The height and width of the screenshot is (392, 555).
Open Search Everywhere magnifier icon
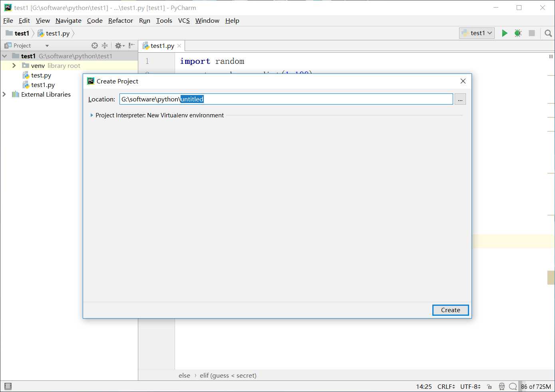tap(548, 33)
